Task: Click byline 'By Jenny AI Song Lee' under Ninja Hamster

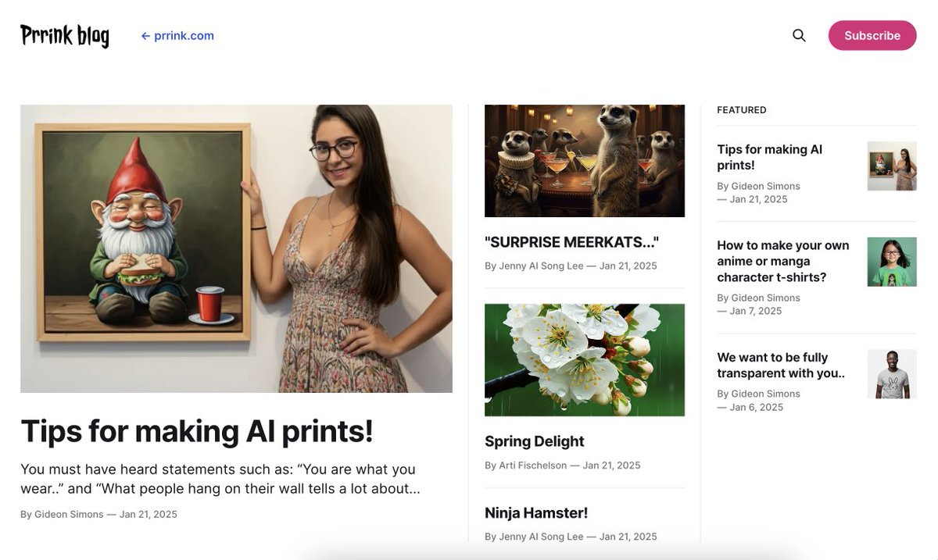Action: click(x=534, y=537)
